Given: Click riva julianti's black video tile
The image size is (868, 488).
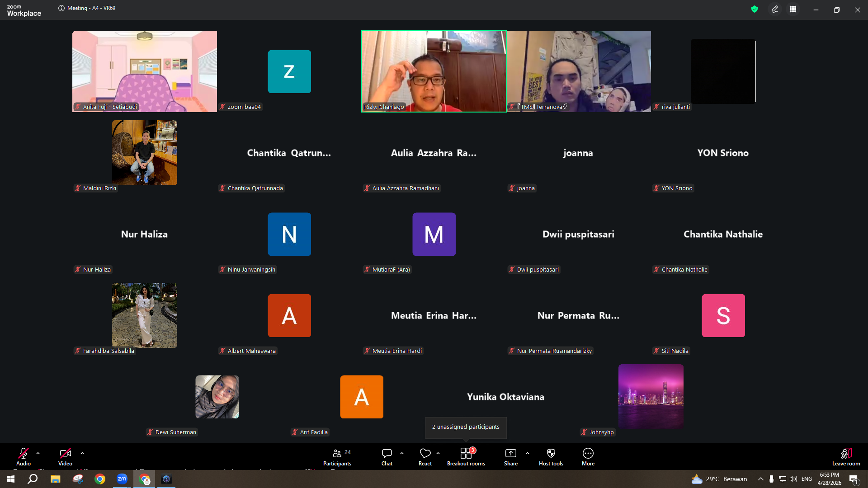Looking at the screenshot, I should click(x=723, y=71).
